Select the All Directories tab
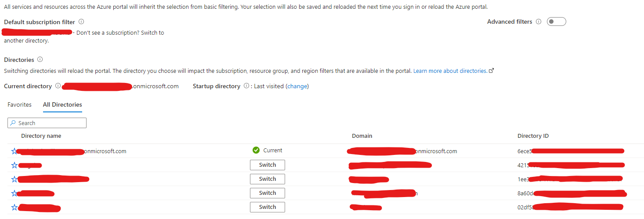Screen dimensions: 644x219 pos(62,104)
